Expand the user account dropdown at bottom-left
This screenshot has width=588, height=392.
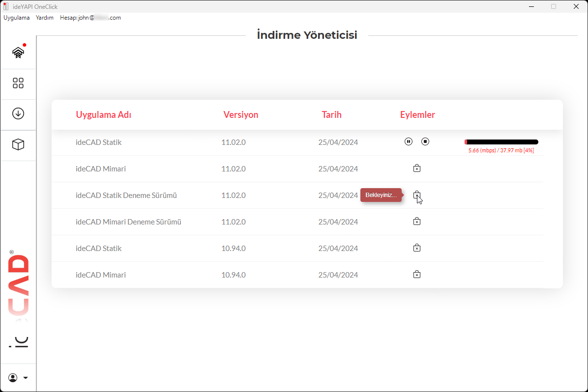point(18,378)
